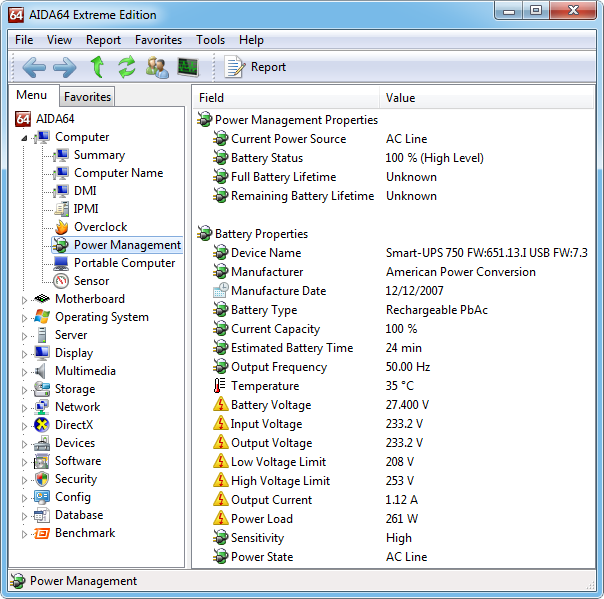This screenshot has height=599, width=604.
Task: Click the IPMI server icon
Action: 61,209
